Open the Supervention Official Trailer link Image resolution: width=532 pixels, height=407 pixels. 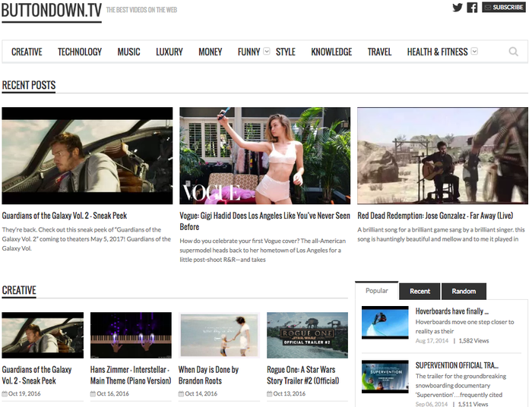click(457, 365)
